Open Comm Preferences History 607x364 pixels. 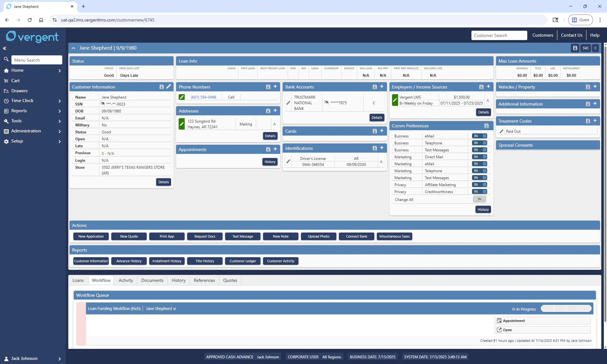click(483, 209)
